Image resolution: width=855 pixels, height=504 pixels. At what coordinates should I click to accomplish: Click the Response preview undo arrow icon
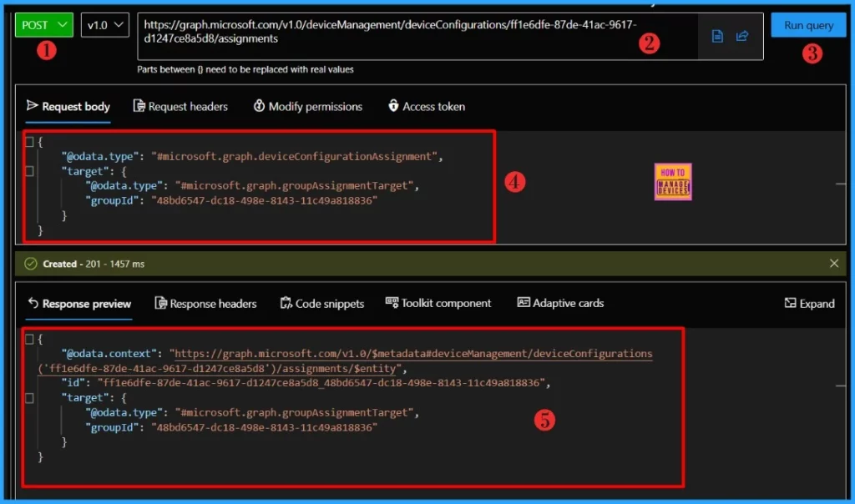pyautogui.click(x=33, y=303)
